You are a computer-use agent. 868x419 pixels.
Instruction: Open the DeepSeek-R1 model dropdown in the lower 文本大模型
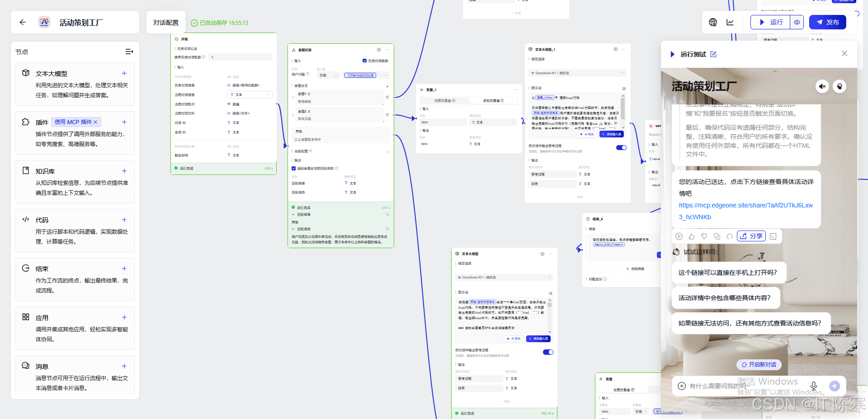(505, 277)
